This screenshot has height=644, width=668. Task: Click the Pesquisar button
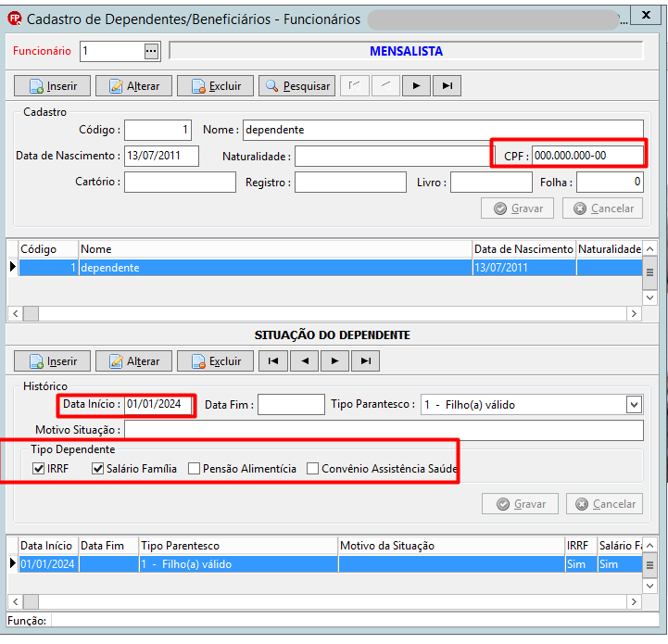[x=296, y=86]
